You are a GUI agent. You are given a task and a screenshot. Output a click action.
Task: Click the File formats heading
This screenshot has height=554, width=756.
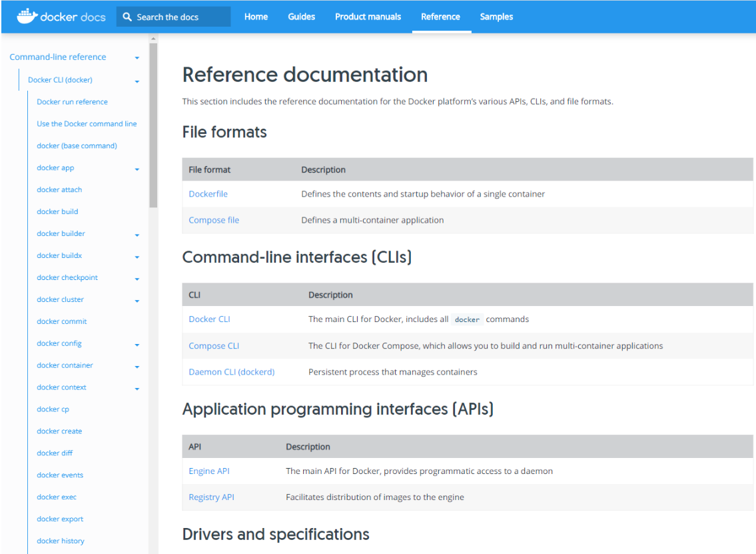[x=224, y=132]
